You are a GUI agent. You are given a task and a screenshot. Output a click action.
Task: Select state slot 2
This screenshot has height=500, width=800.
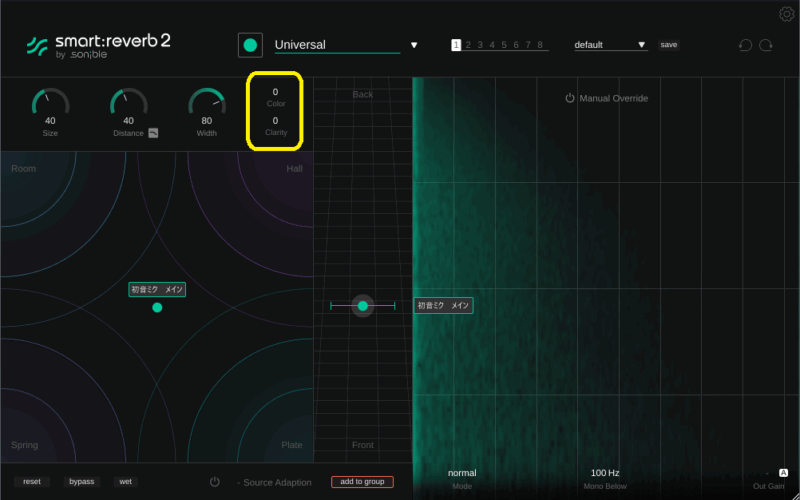click(468, 45)
